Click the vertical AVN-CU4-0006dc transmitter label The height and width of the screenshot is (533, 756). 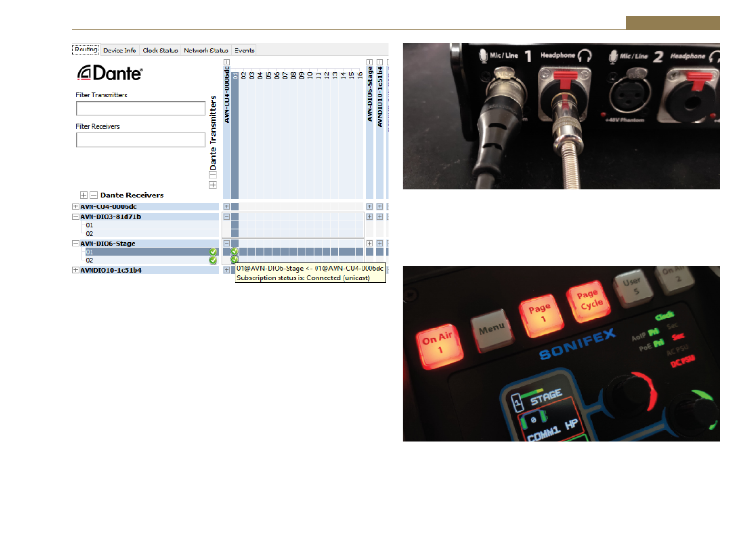(x=227, y=95)
